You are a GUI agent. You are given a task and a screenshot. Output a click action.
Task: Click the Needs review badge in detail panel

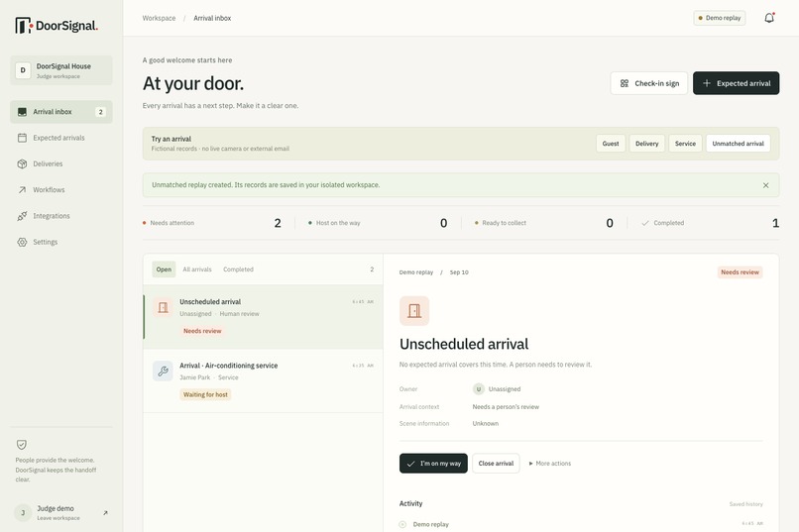click(740, 272)
